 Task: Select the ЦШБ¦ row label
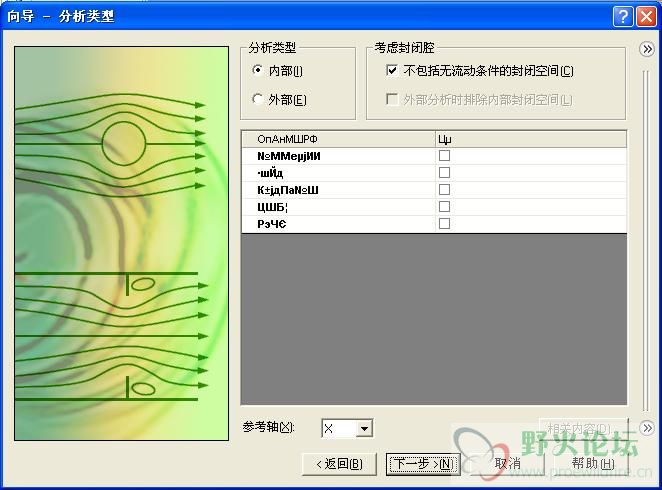[273, 207]
